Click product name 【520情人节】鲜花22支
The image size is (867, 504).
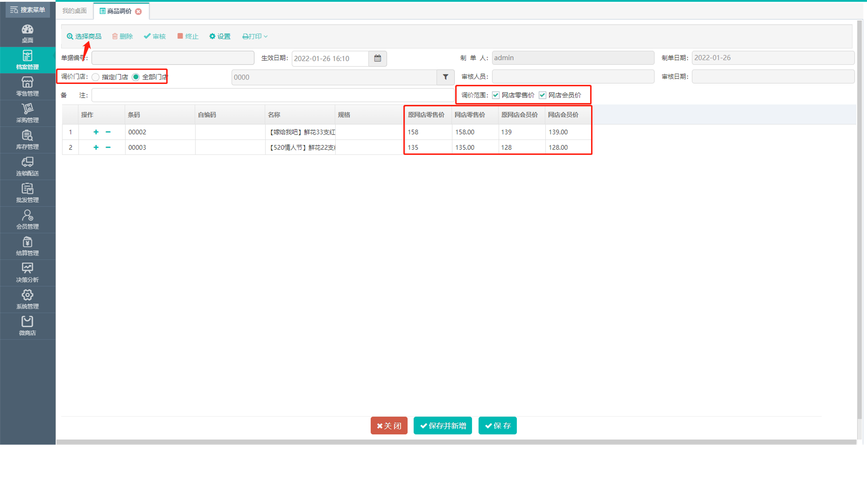(x=300, y=147)
